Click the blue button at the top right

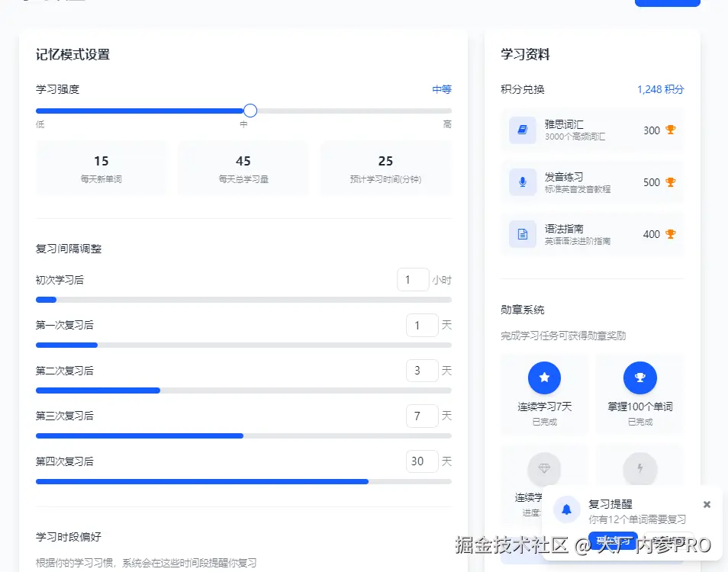pos(667,2)
